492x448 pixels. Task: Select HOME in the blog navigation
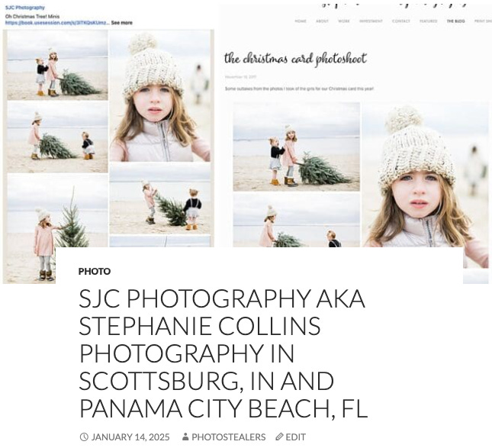[301, 21]
